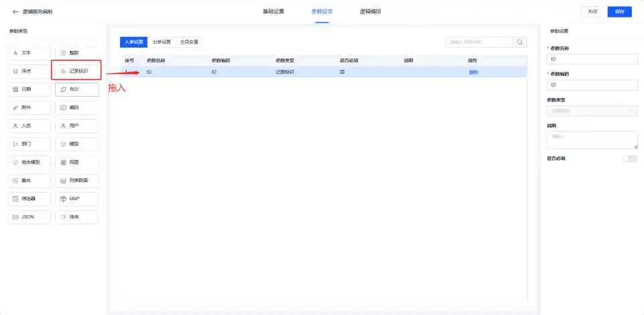
Task: Select the 文本 parameter type tile
Action: [29, 53]
